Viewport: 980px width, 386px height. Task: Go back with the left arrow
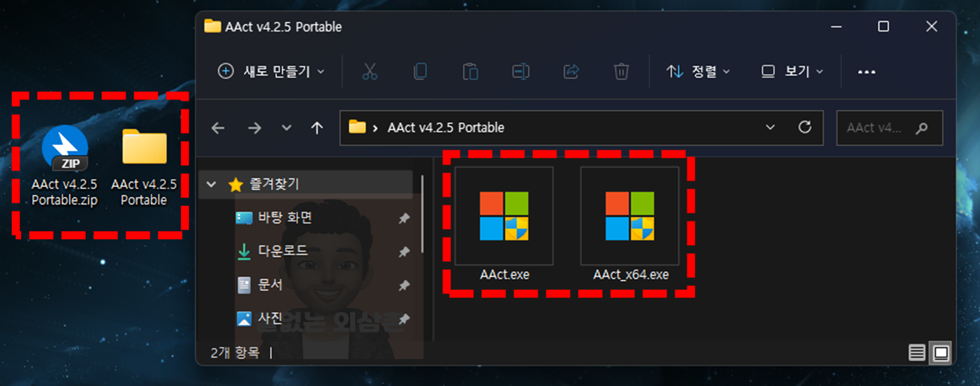tap(217, 128)
